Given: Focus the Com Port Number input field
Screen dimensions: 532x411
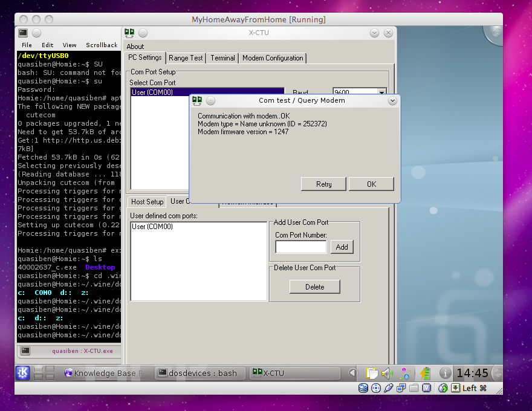Looking at the screenshot, I should pos(301,247).
